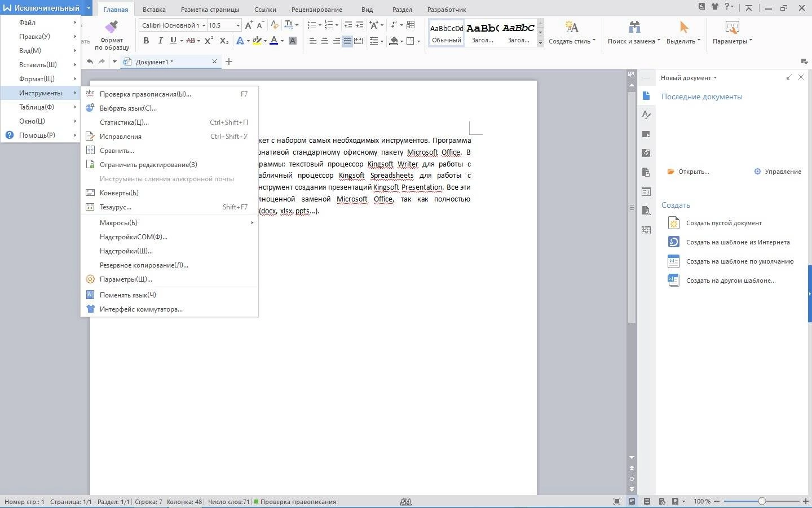Open the Параметры ribbon button

tap(732, 32)
